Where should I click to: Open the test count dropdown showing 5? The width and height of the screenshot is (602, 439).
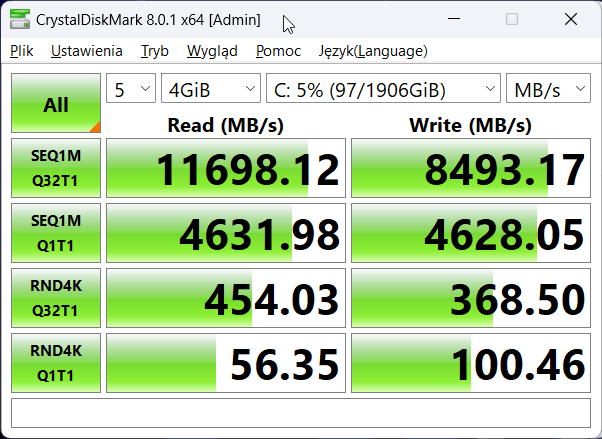(131, 89)
